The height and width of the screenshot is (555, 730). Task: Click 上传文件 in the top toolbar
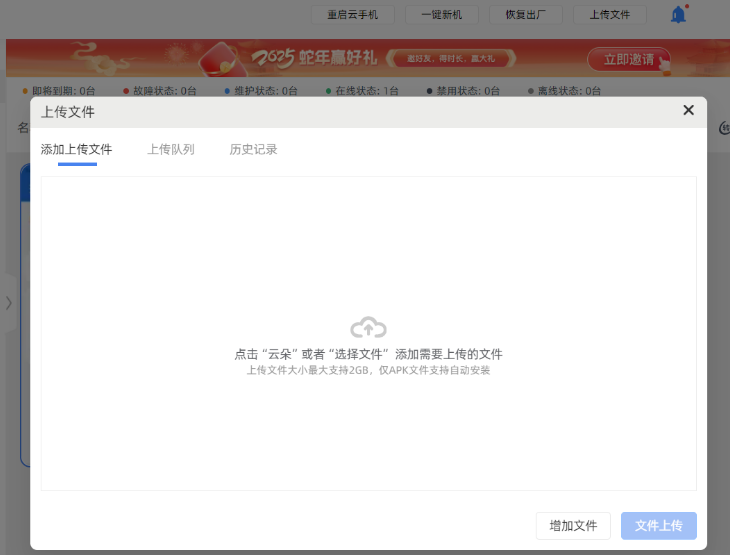(610, 15)
